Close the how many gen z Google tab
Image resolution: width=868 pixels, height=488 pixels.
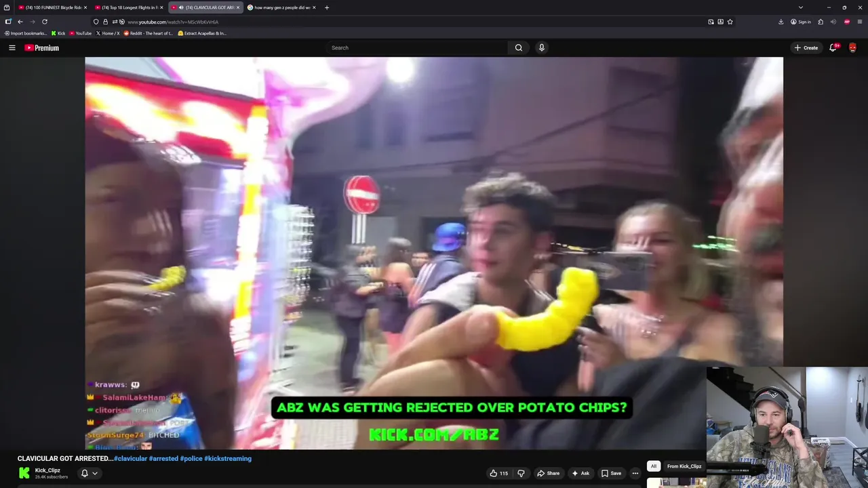pyautogui.click(x=315, y=7)
